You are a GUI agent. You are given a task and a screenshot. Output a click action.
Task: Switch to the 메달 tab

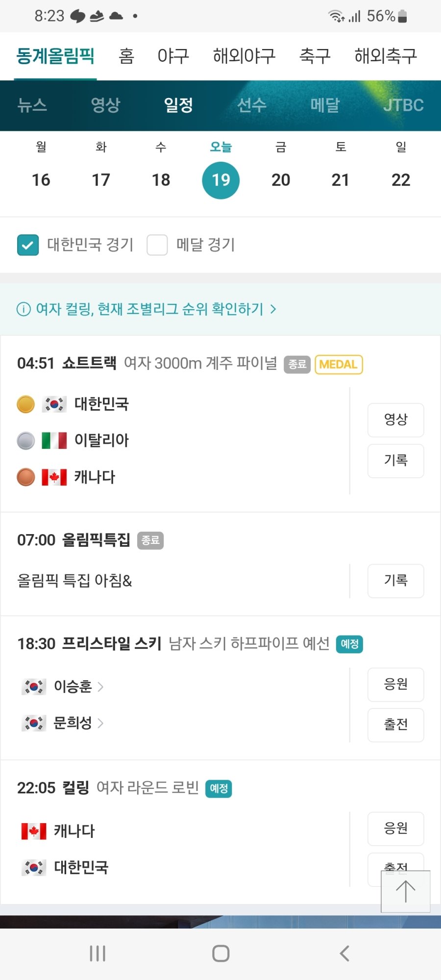pos(325,105)
